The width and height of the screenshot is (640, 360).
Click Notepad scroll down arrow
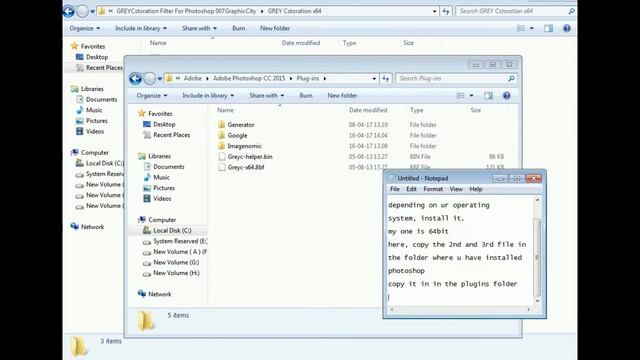coord(537,301)
